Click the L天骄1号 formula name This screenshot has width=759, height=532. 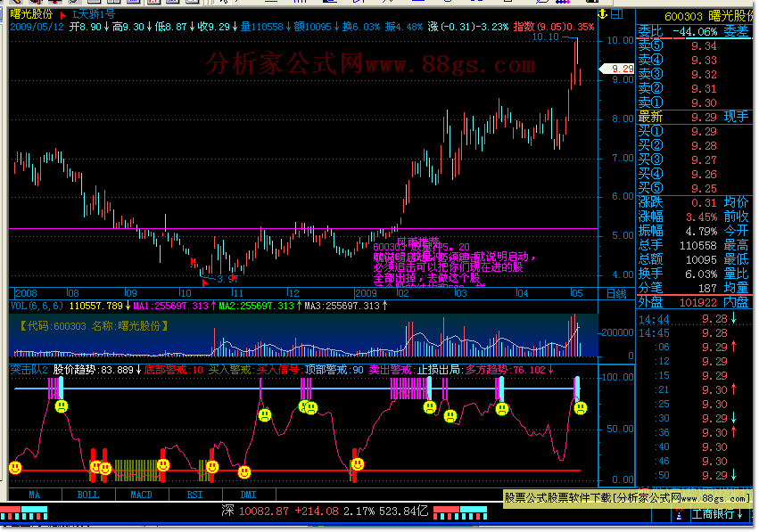[x=94, y=14]
